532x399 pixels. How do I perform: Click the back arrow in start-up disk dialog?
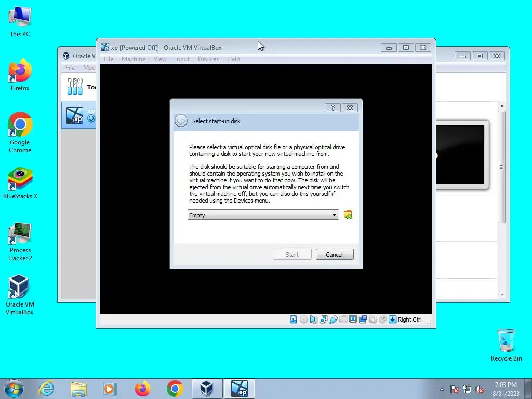coord(181,121)
